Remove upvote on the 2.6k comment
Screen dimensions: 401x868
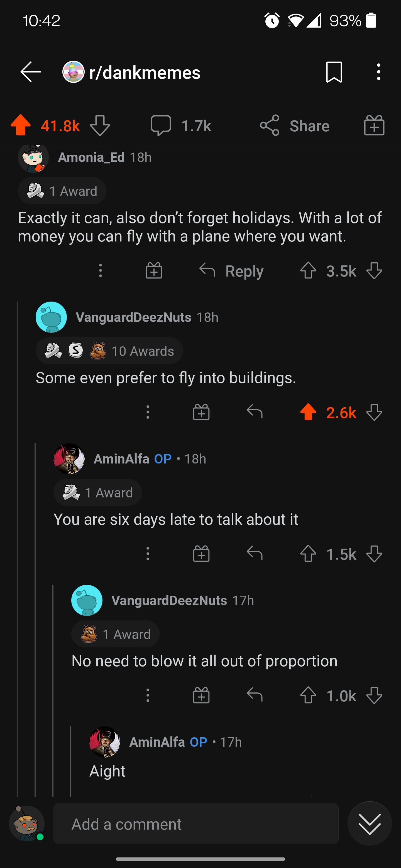pyautogui.click(x=308, y=412)
